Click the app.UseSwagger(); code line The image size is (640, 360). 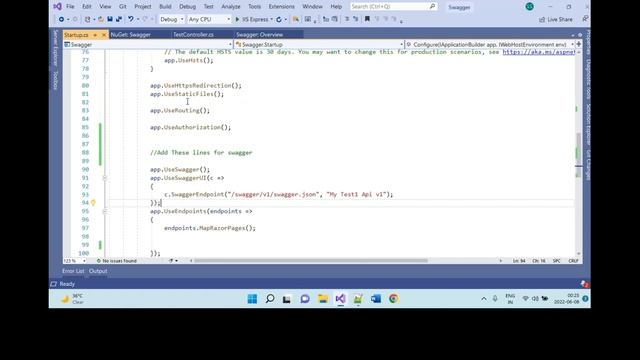point(180,169)
